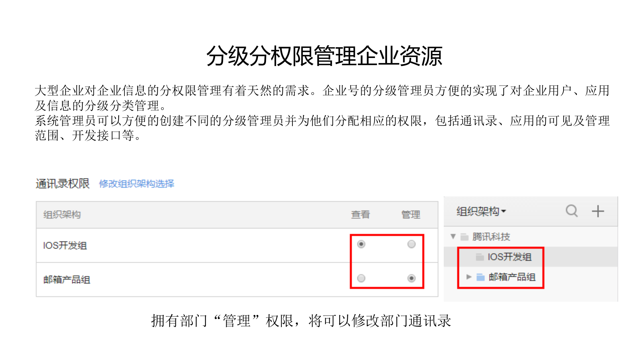This screenshot has width=644, height=362.
Task: Click the add icon at top right of tree
Action: (598, 211)
